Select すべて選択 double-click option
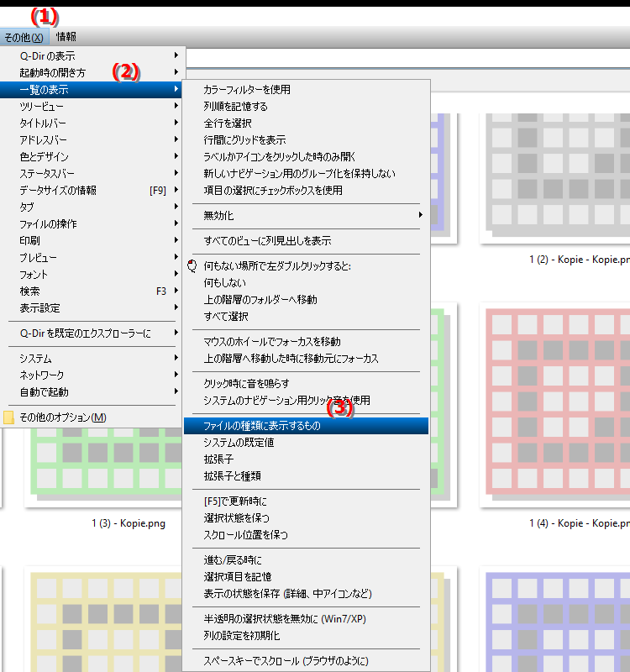The height and width of the screenshot is (672, 630). pyautogui.click(x=306, y=317)
